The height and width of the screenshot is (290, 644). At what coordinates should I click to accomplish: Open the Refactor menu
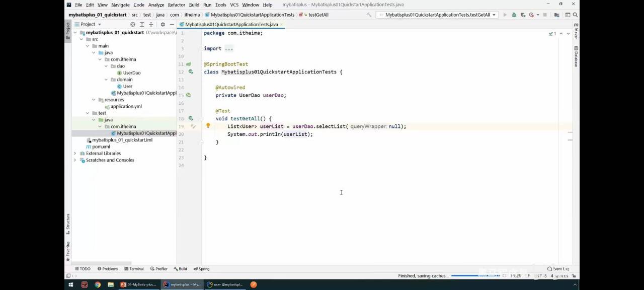[x=176, y=5]
